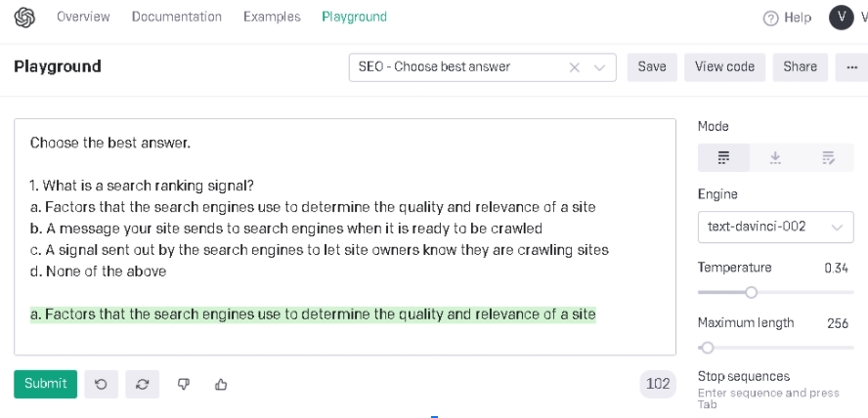Click the thumbs up feedback icon
Image resolution: width=868 pixels, height=418 pixels.
(x=221, y=384)
